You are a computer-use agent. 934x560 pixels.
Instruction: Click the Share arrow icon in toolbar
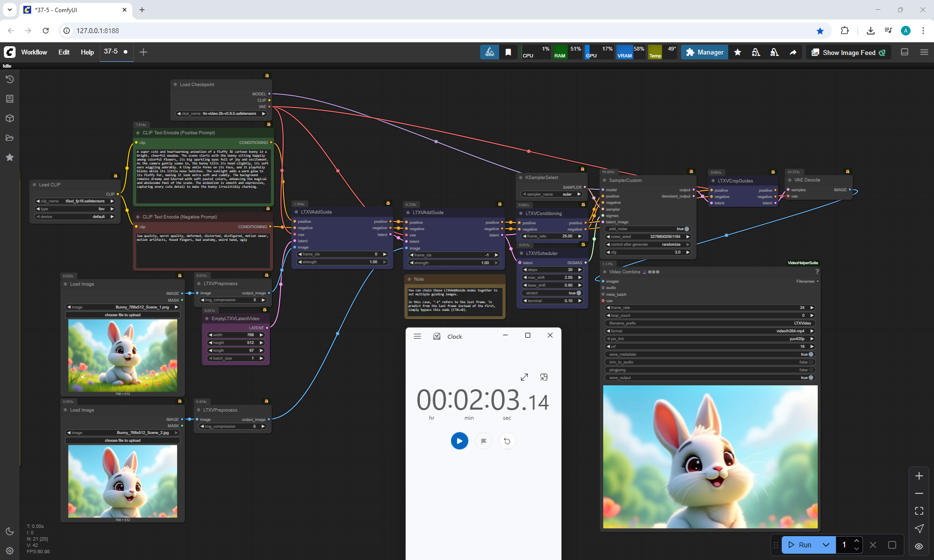pyautogui.click(x=793, y=53)
